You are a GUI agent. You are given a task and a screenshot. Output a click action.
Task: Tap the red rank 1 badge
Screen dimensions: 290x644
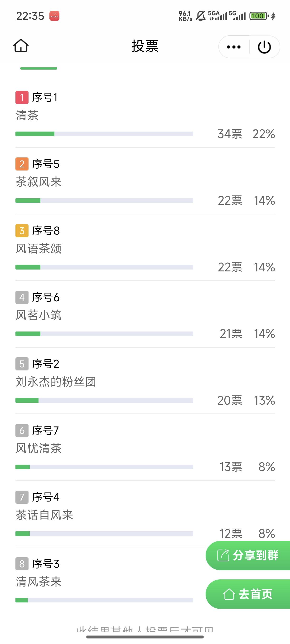point(22,98)
